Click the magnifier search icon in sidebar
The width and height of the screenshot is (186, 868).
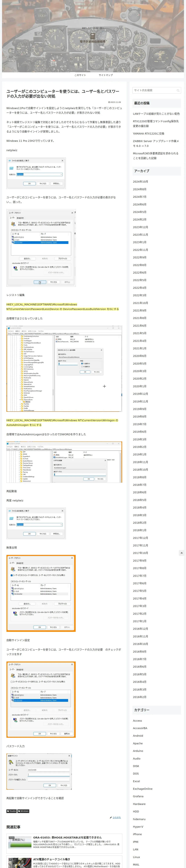click(x=178, y=90)
